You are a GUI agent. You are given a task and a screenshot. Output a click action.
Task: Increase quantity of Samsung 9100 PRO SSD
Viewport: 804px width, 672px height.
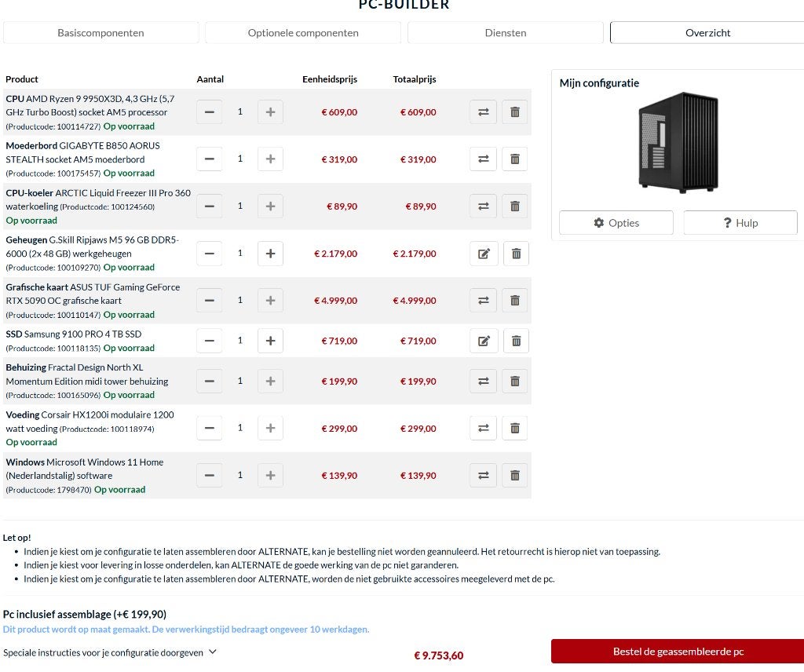point(270,341)
